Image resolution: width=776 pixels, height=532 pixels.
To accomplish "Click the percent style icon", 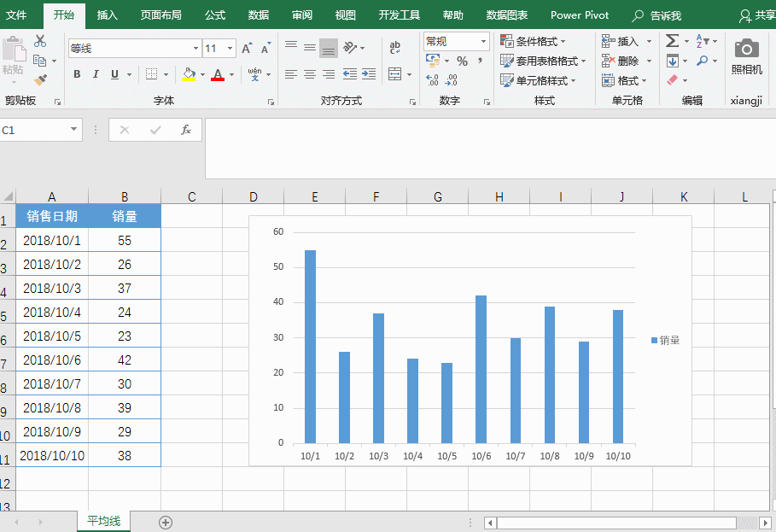I will pos(462,61).
